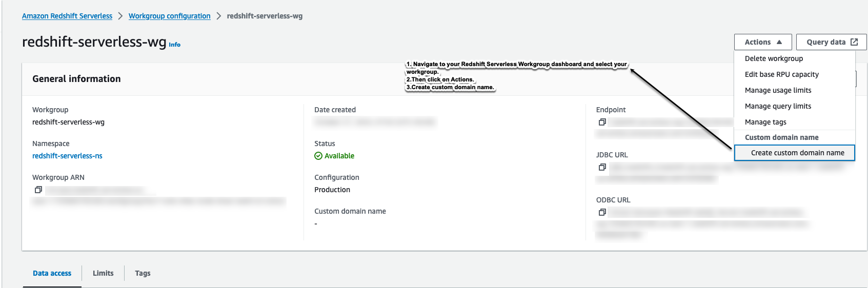Open Query data in new window
Image resolution: width=868 pixels, height=288 pixels.
coord(831,42)
